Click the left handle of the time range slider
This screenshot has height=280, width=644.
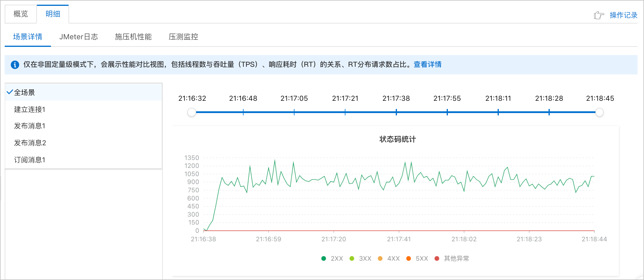pyautogui.click(x=192, y=112)
